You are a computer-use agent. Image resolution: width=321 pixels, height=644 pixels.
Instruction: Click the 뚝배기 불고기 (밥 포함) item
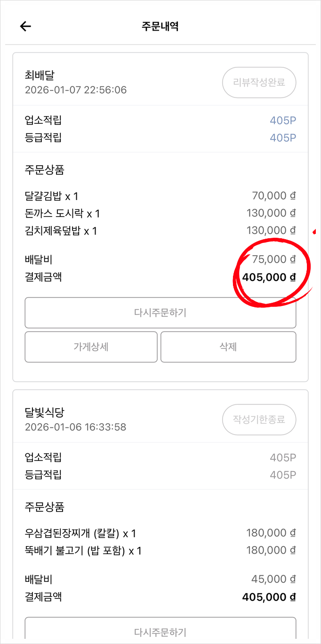tap(76, 551)
